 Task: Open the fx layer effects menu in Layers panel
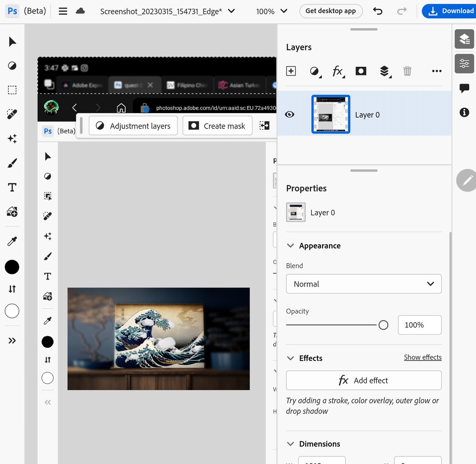[338, 71]
